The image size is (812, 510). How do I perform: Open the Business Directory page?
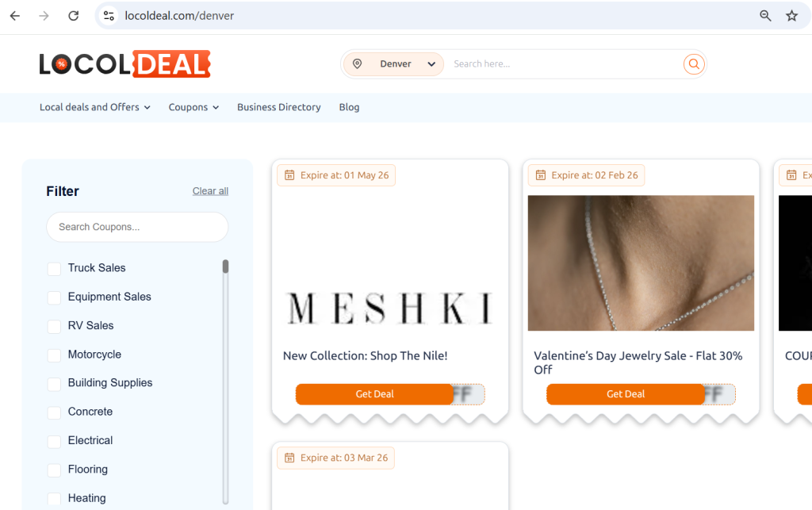click(278, 107)
